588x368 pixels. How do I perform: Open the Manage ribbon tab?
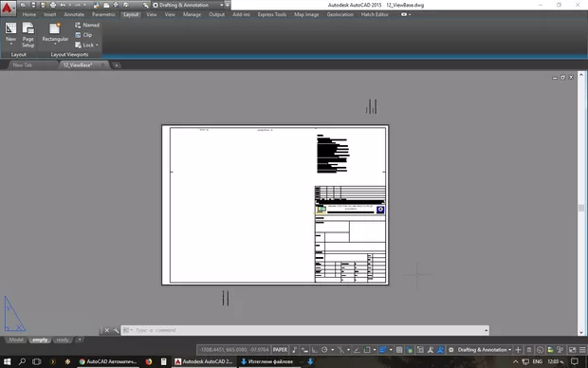[192, 14]
